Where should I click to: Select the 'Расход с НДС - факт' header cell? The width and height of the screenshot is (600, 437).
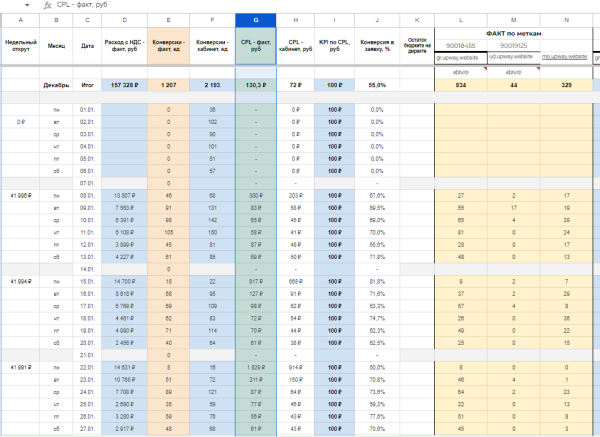click(x=124, y=45)
